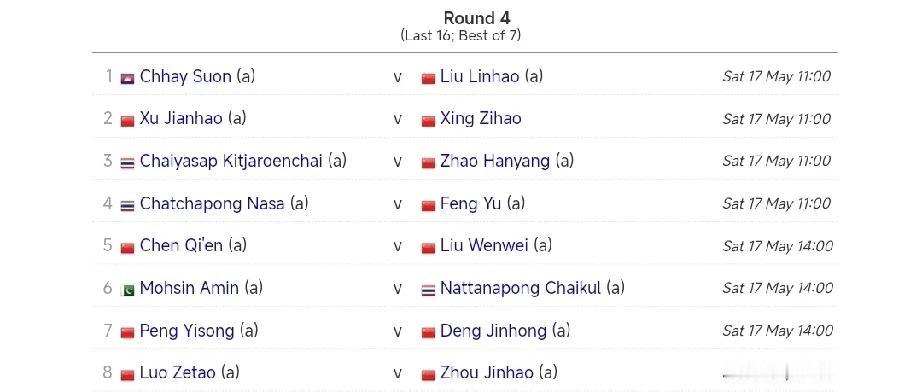Image resolution: width=922 pixels, height=392 pixels.
Task: Click the Pakistan flag beside Mohsin Amin
Action: 128,290
